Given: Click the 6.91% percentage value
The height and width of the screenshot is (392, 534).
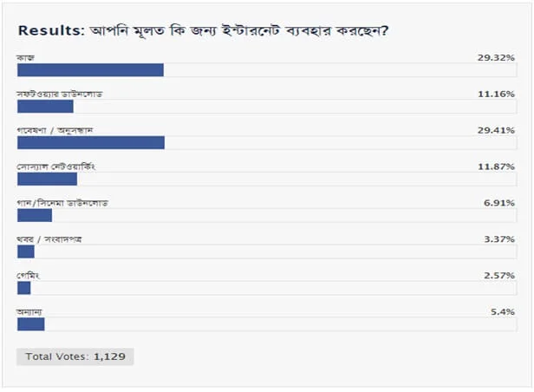Looking at the screenshot, I should pyautogui.click(x=499, y=202).
